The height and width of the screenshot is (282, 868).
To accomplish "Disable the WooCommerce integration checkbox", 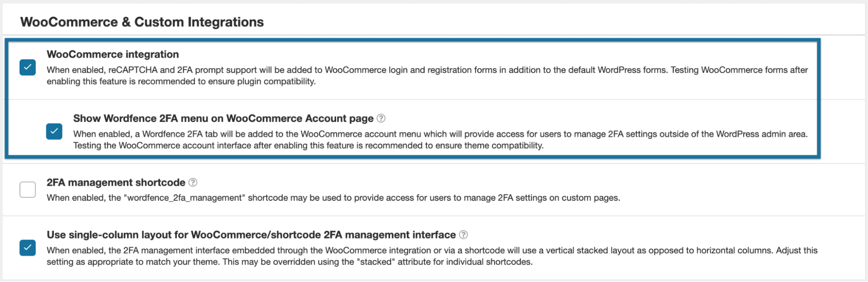I will [28, 68].
